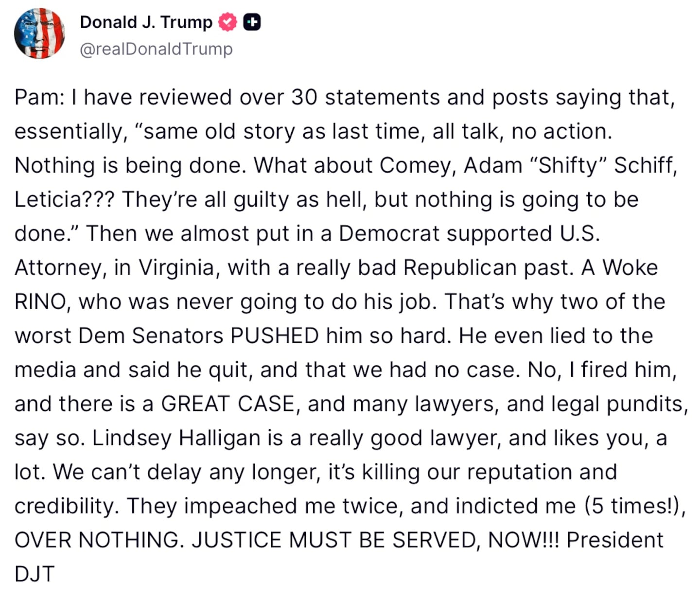Click the dark plus badge icon
This screenshot has height=595, width=700.
[251, 22]
